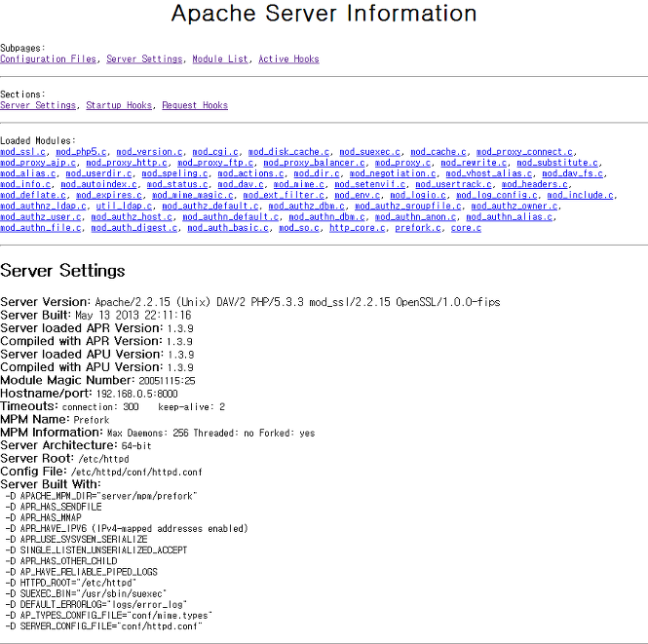
Task: Open the mod_info.c link
Action: tap(25, 184)
